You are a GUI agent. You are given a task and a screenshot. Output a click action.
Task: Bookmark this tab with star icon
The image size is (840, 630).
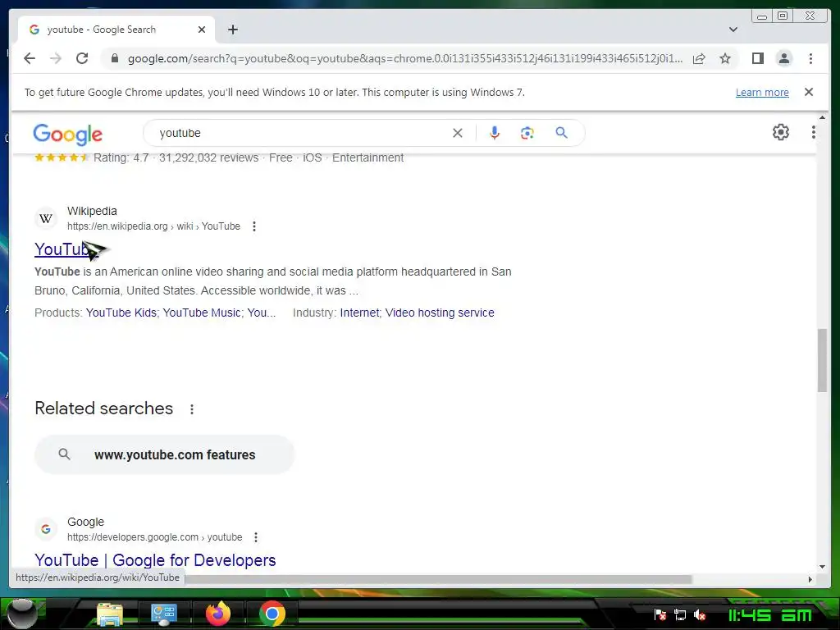pyautogui.click(x=725, y=58)
